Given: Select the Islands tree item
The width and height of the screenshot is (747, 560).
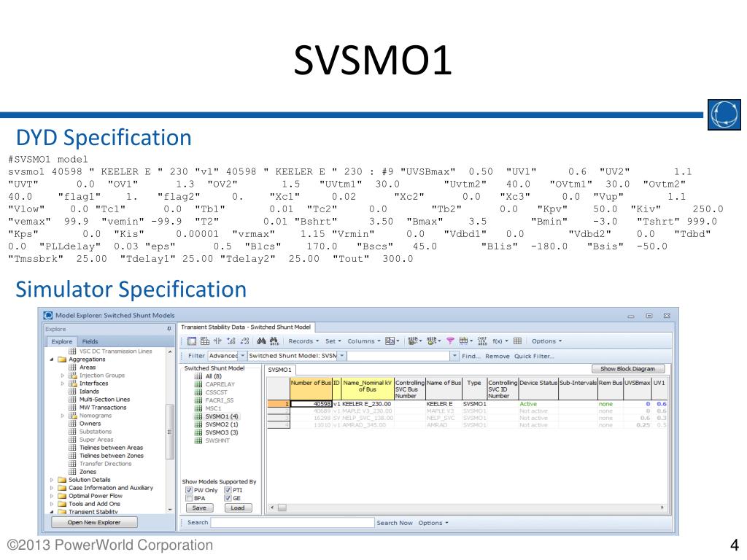Looking at the screenshot, I should click(89, 392).
